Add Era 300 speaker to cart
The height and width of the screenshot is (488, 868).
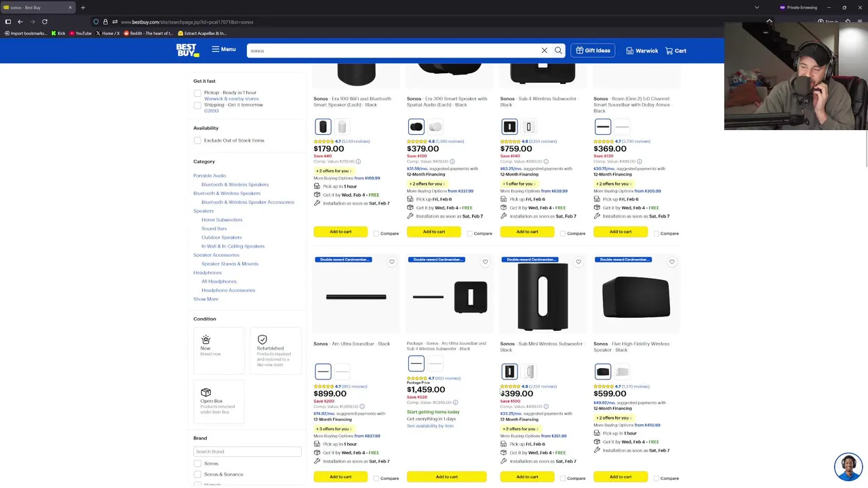[434, 232]
